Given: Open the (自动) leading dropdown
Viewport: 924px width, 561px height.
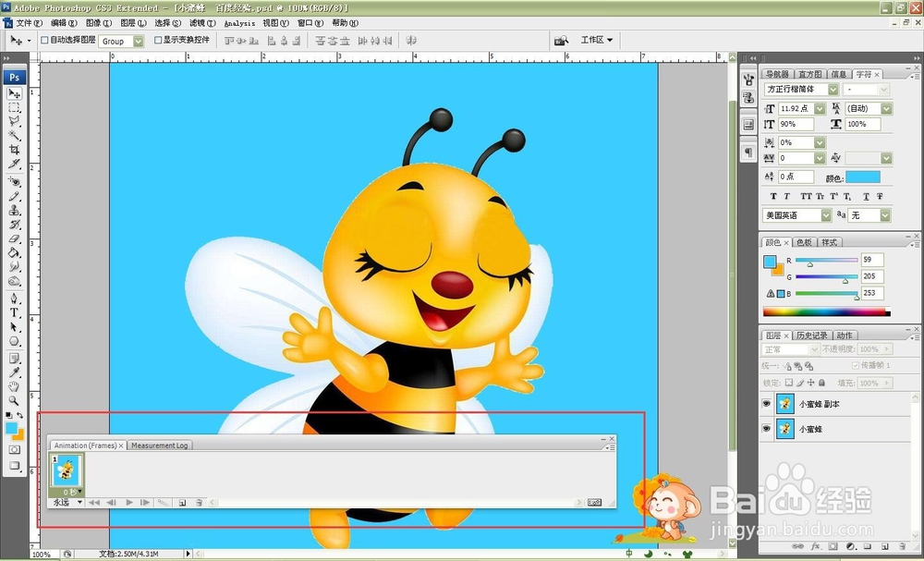Looking at the screenshot, I should click(x=886, y=108).
